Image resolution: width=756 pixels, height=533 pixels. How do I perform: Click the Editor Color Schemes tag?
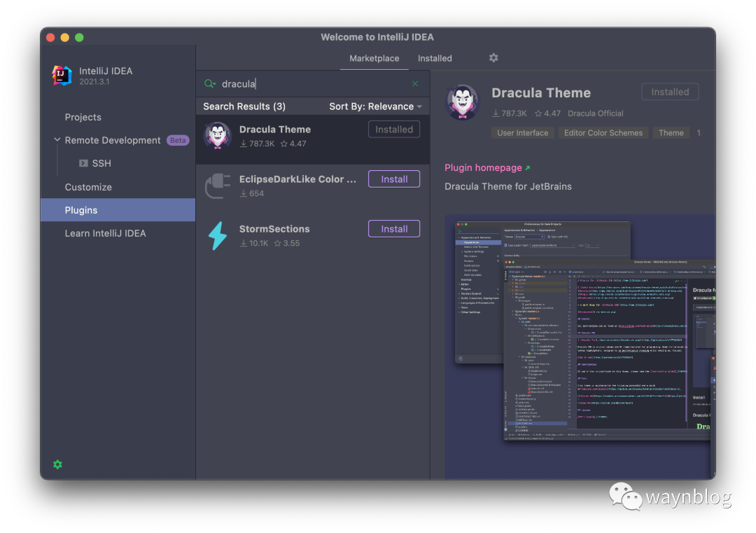pos(603,133)
